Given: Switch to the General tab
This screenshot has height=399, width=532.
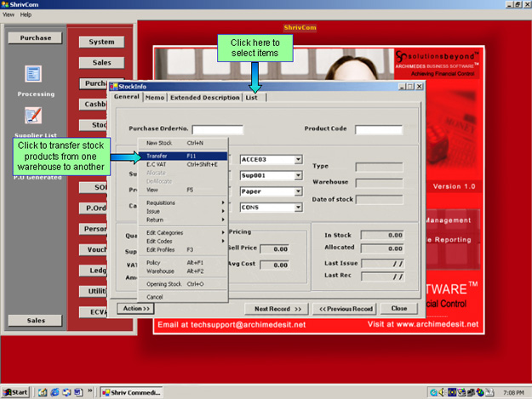Looking at the screenshot, I should 127,97.
